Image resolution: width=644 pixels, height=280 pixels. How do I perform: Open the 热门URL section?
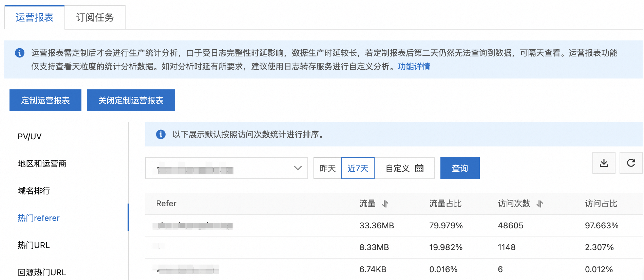(x=34, y=245)
